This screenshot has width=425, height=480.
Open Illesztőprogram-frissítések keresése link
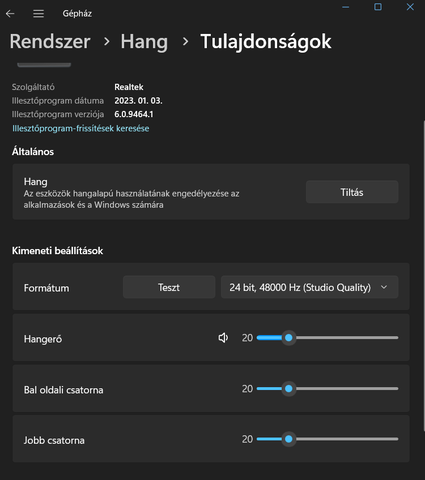[x=81, y=128]
